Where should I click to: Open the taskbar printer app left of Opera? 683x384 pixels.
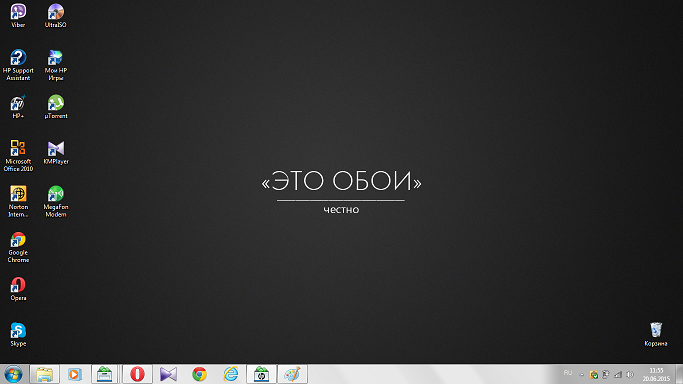click(105, 374)
